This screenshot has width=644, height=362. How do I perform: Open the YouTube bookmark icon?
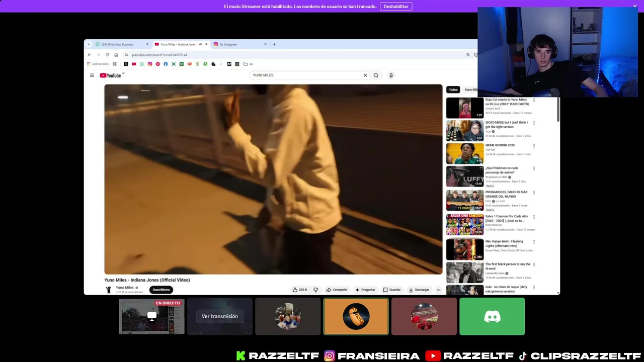pyautogui.click(x=134, y=64)
